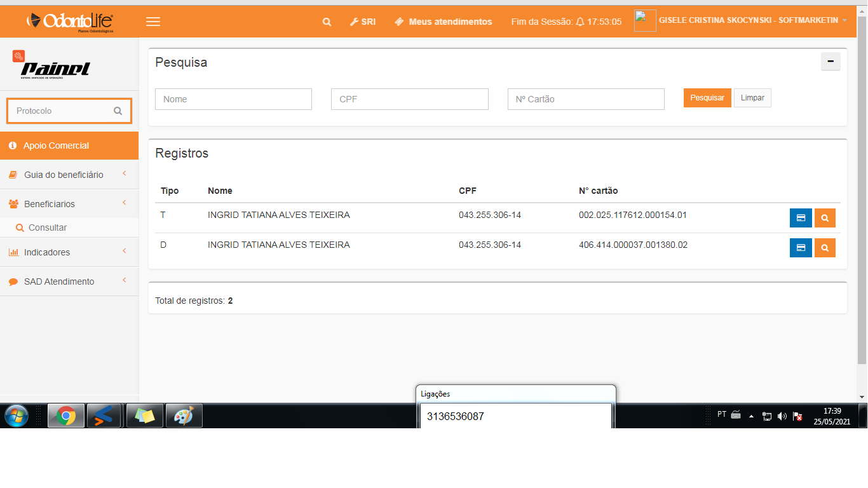868x488 pixels.
Task: Open Google Chrome from the taskbar
Action: coord(65,416)
